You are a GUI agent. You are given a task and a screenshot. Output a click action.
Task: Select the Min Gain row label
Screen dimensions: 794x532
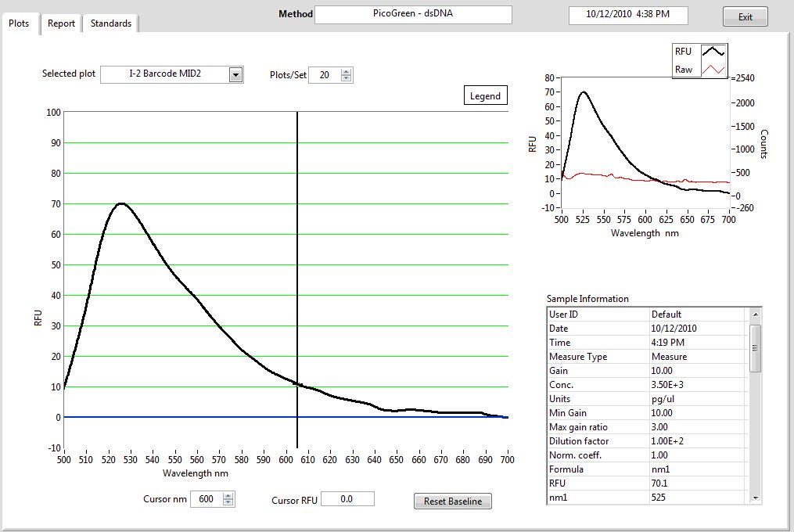pos(568,413)
